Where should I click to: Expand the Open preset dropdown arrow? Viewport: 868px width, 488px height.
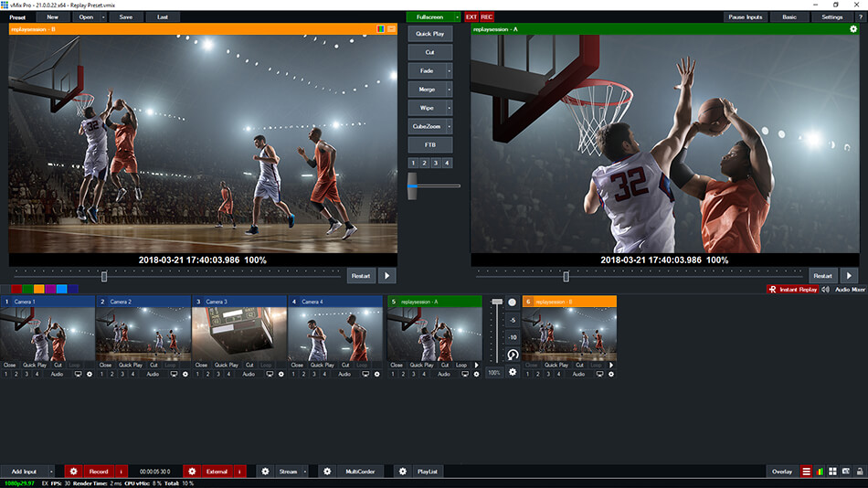click(x=103, y=17)
